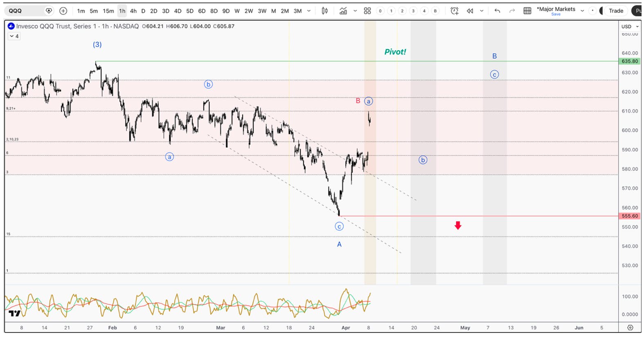Click the 555.60 red price label
The image size is (644, 337).
[x=630, y=216]
